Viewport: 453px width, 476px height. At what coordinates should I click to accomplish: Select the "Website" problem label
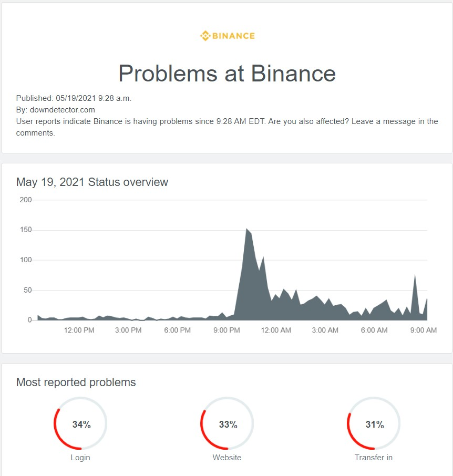tap(227, 458)
